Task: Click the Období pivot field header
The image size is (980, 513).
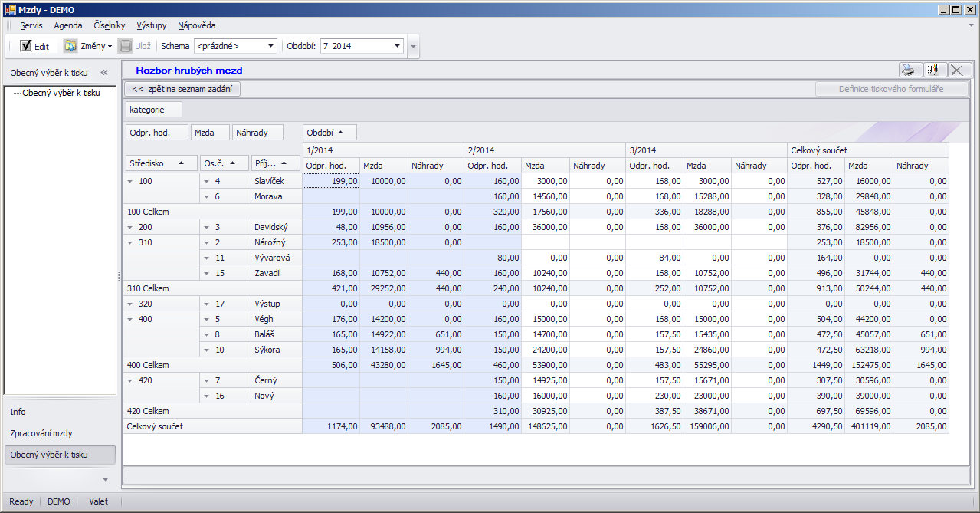Action: pyautogui.click(x=329, y=133)
